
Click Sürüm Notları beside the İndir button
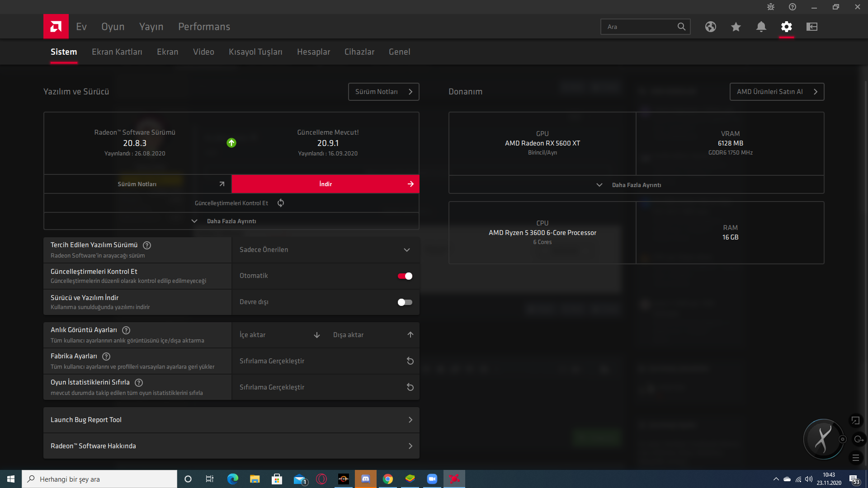[137, 184]
